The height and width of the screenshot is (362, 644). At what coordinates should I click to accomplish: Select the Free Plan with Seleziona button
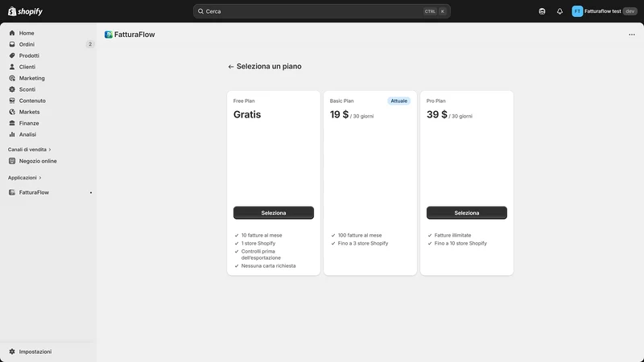(274, 212)
